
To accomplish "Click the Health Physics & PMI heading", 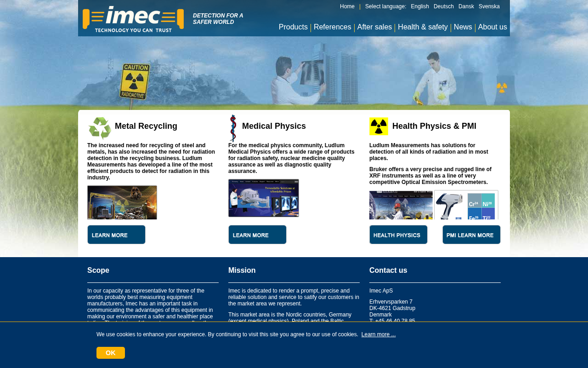I will [434, 126].
